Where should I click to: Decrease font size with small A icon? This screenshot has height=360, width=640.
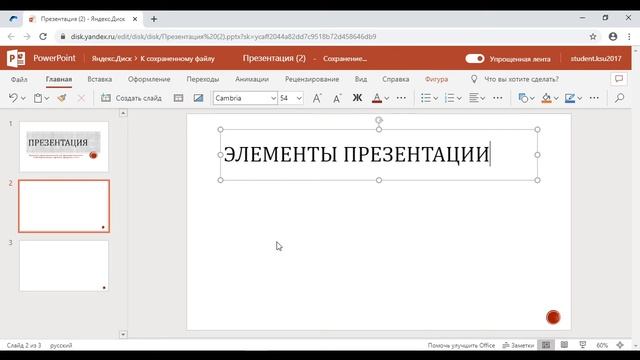[337, 98]
